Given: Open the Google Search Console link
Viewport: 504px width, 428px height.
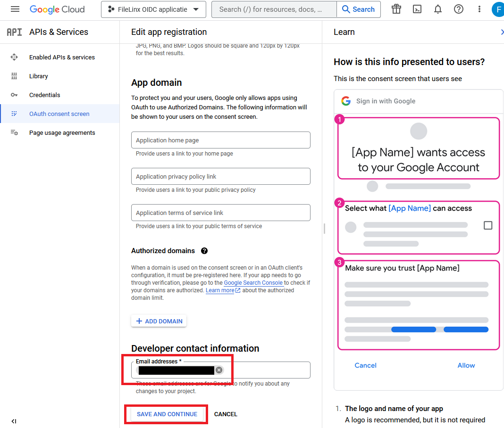Looking at the screenshot, I should point(253,283).
